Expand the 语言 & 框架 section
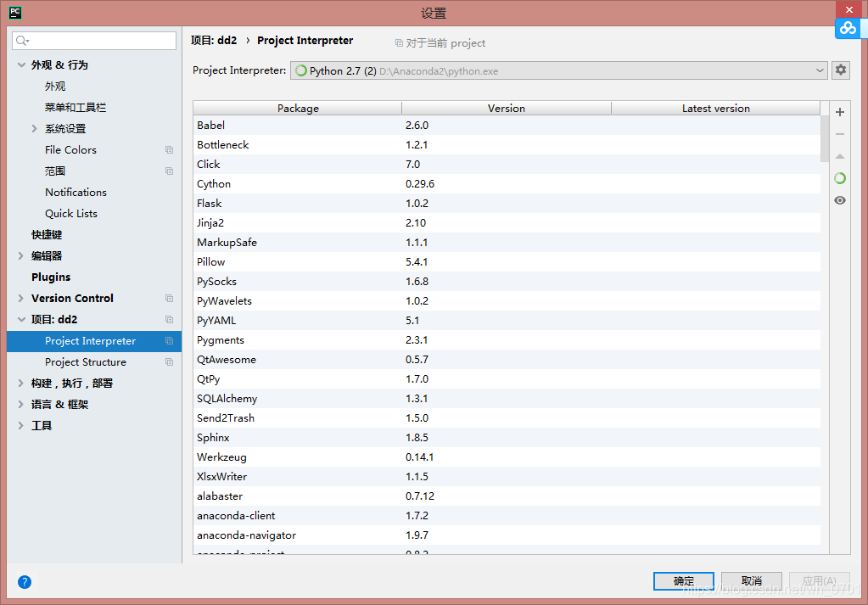The height and width of the screenshot is (605, 868). 21,404
